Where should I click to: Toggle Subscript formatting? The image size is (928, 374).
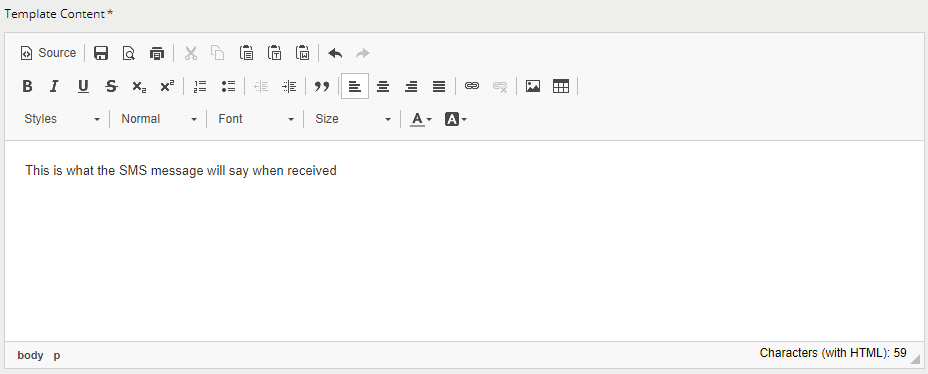pyautogui.click(x=139, y=86)
